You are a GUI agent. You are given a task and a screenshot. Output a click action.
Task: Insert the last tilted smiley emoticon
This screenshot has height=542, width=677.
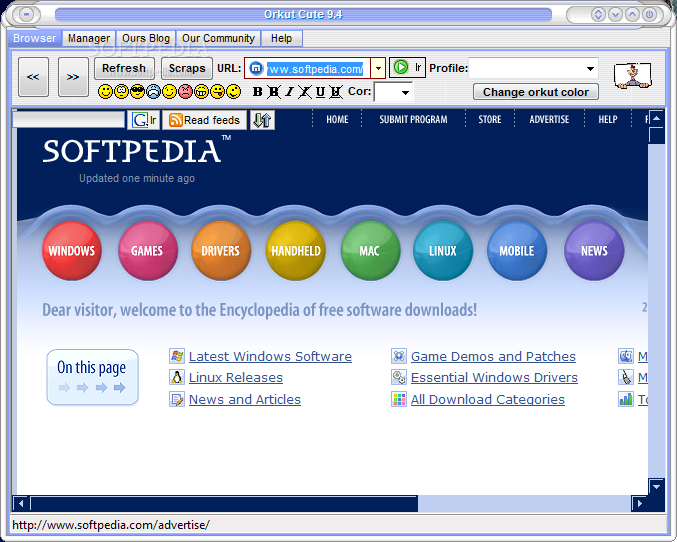point(234,92)
